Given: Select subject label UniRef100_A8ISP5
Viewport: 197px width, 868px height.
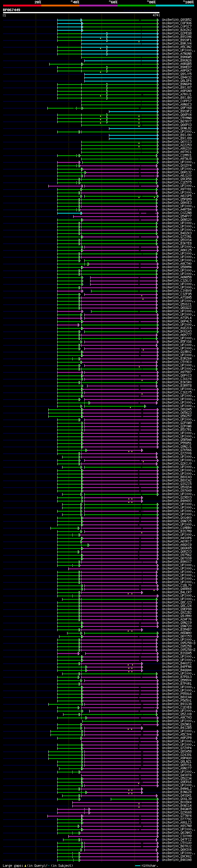Looking at the screenshot, I should coord(177,196).
